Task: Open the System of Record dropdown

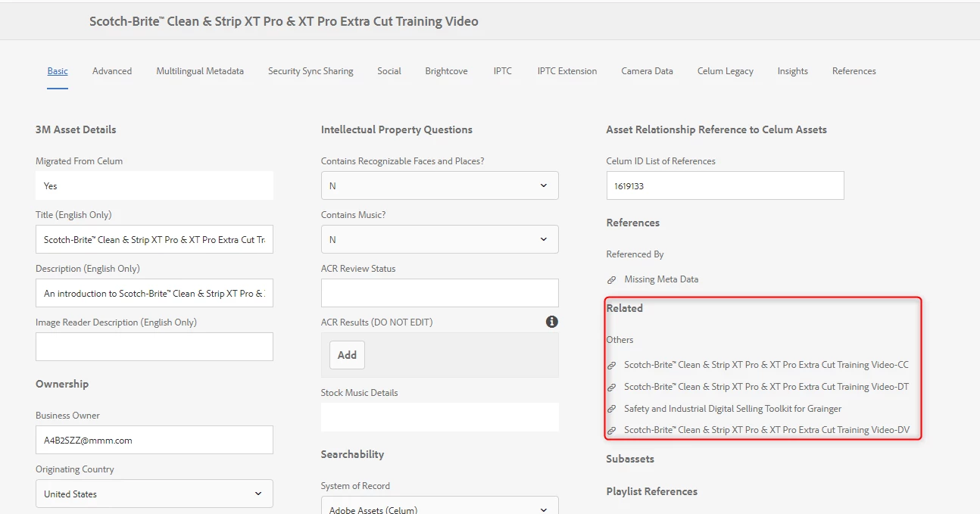Action: click(439, 505)
